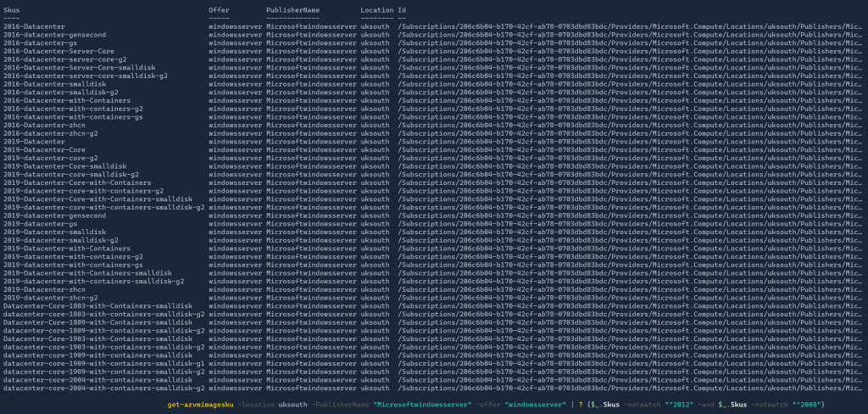Click the 2016-Datacenter-zhcn-g2 SKU row
868x414 pixels.
click(39, 133)
